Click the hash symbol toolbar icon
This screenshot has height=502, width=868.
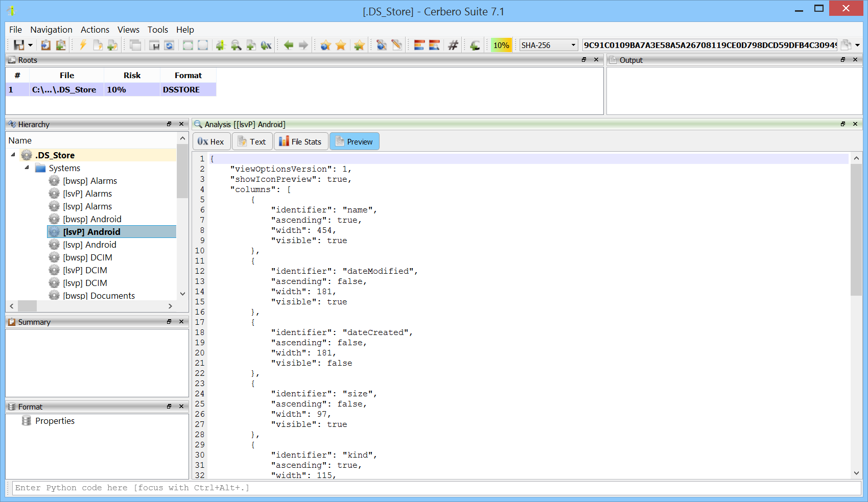pyautogui.click(x=453, y=45)
